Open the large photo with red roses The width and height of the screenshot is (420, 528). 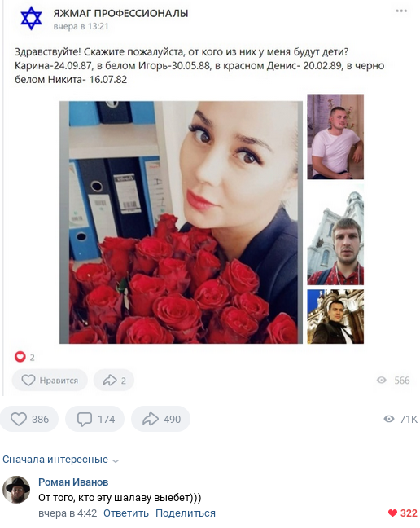click(x=181, y=222)
